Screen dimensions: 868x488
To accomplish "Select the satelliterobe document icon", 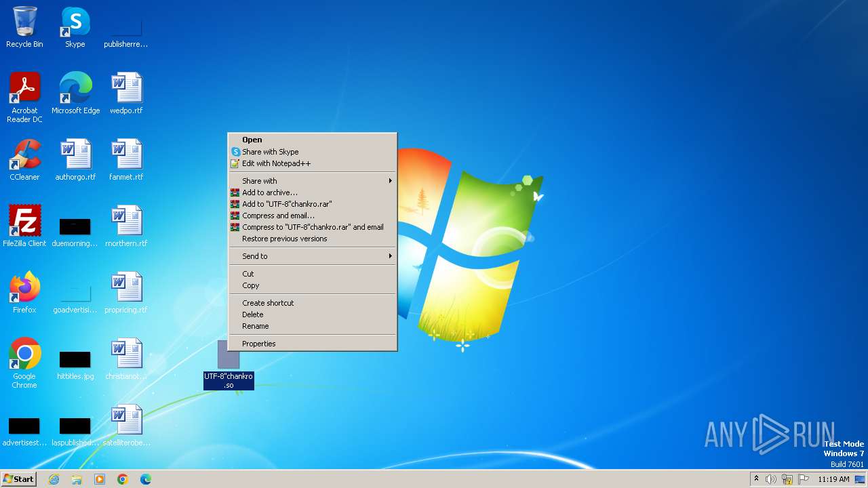I will [x=126, y=425].
